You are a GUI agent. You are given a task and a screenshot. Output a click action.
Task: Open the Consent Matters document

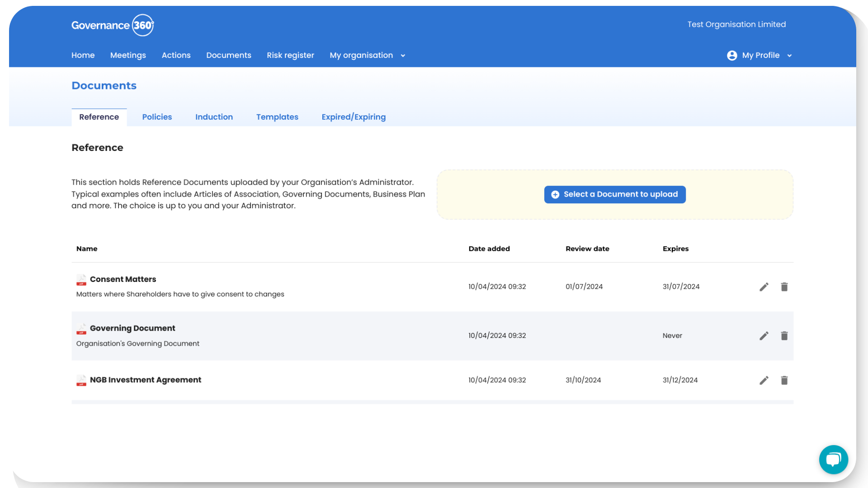[123, 279]
